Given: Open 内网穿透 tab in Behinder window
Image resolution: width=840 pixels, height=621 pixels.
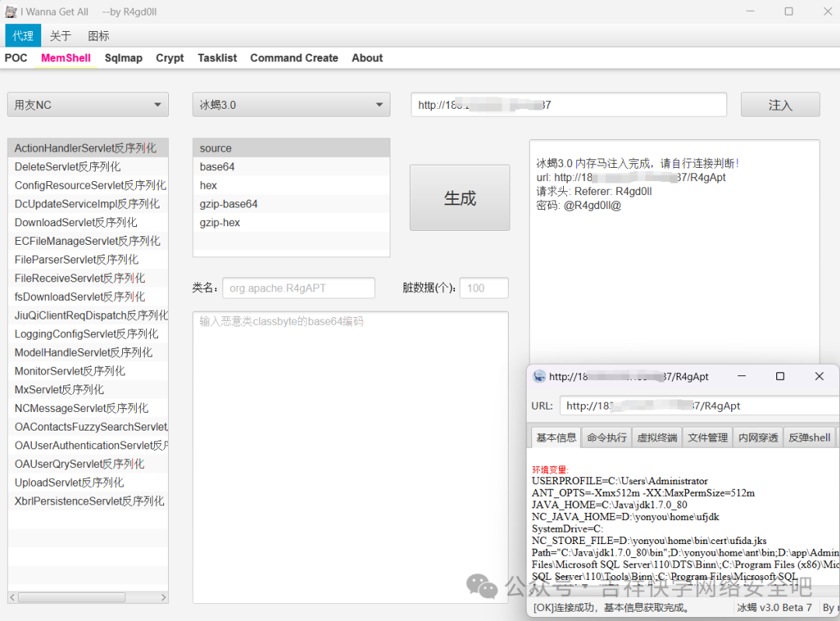Looking at the screenshot, I should [758, 438].
